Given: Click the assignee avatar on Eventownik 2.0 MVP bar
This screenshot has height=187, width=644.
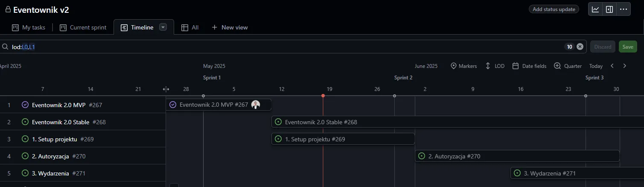Looking at the screenshot, I should [x=256, y=105].
